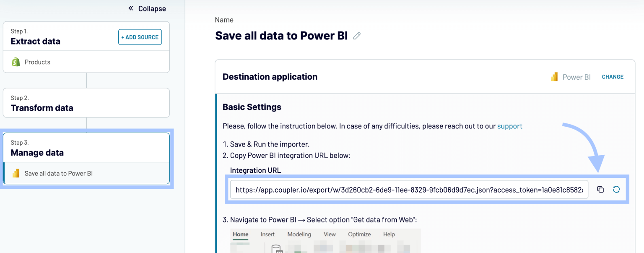Click the Shopify icon next to Products
Image resolution: width=644 pixels, height=253 pixels.
pos(16,62)
